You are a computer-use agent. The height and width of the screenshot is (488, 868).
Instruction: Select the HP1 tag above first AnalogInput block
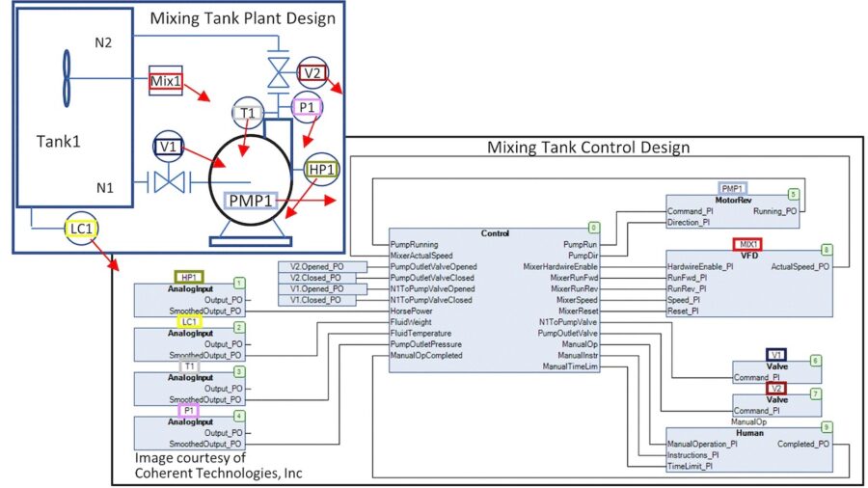click(189, 277)
